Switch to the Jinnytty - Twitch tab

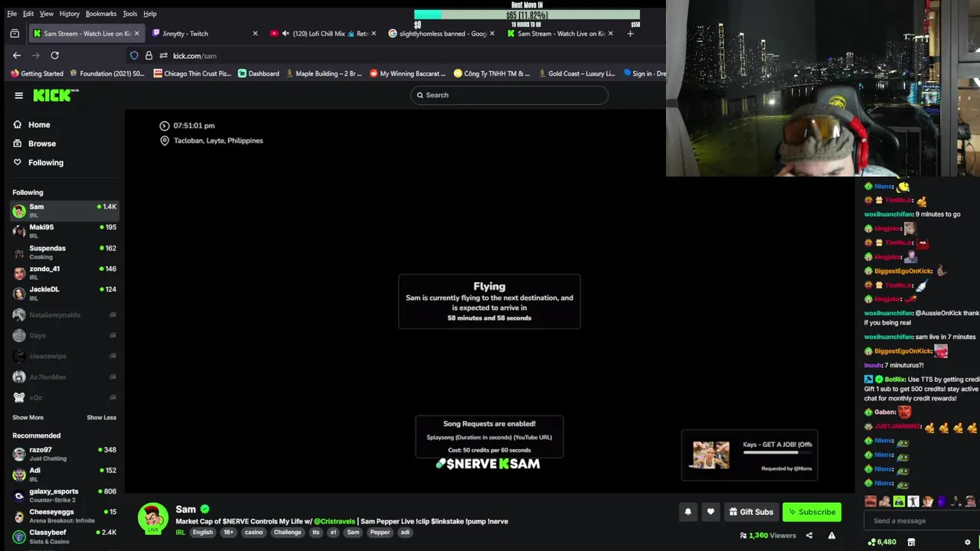point(203,34)
